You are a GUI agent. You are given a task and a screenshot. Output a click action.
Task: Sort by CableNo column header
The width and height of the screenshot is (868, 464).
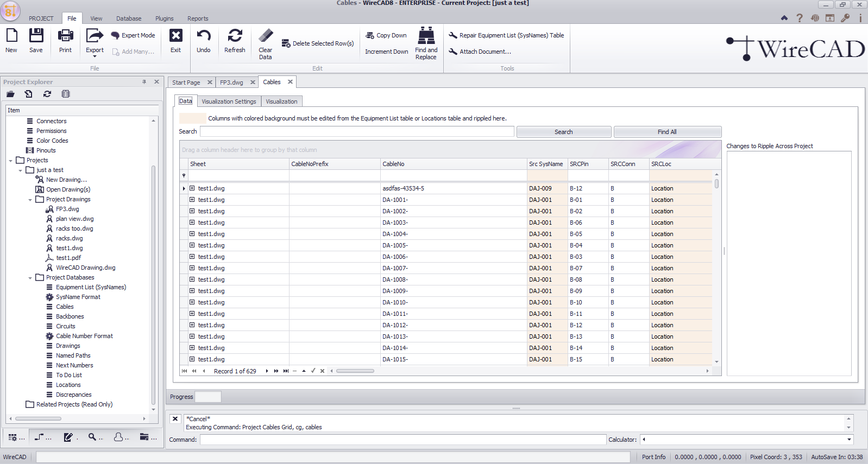click(454, 164)
